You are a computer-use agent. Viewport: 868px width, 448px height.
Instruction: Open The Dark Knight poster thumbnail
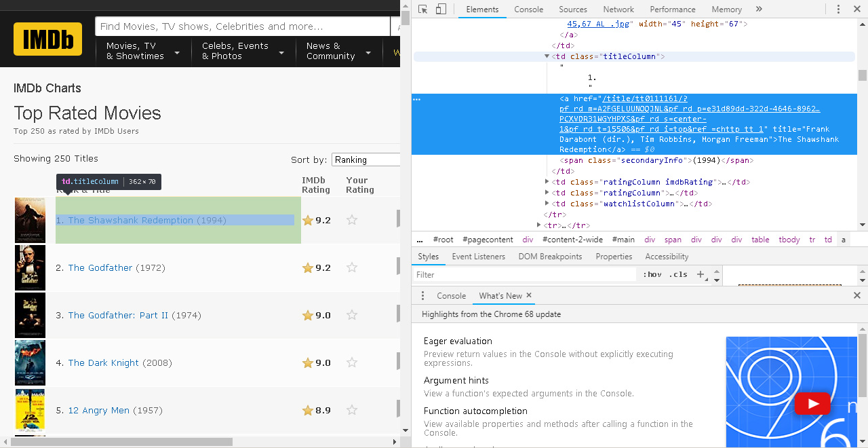click(x=30, y=363)
